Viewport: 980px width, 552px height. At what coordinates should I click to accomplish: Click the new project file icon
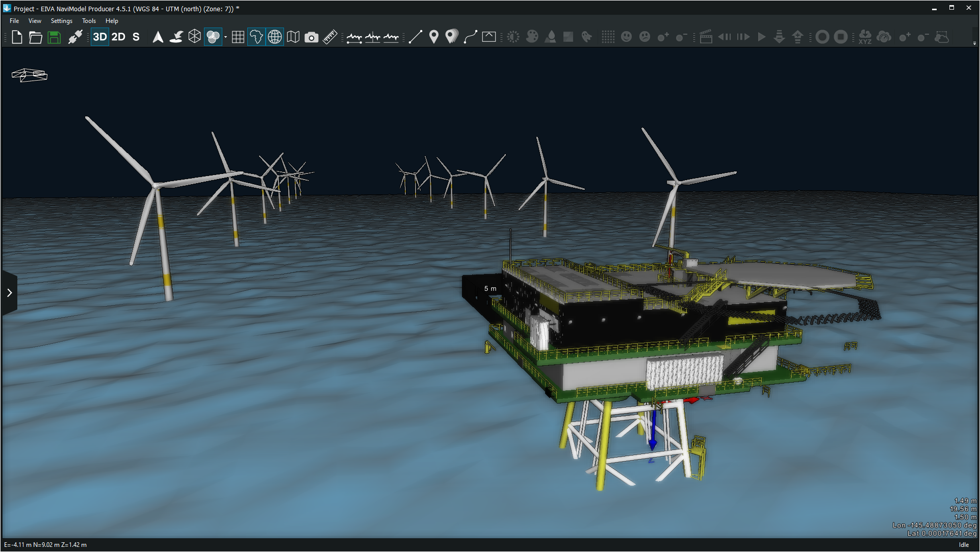point(17,37)
